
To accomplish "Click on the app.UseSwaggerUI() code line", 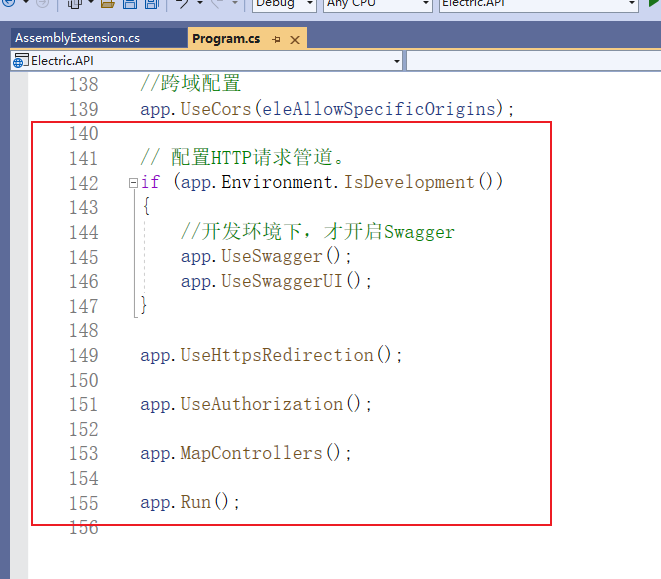I will 276,281.
